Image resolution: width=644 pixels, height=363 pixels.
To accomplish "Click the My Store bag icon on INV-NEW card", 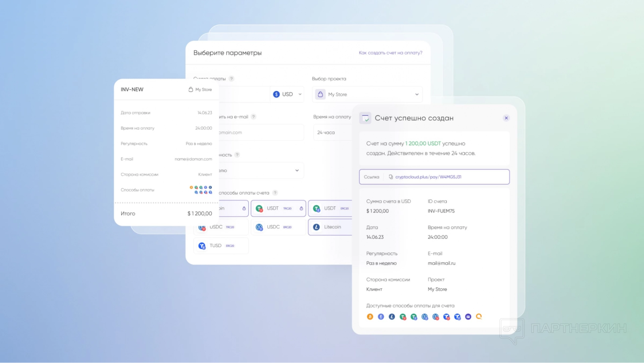I will tap(191, 90).
